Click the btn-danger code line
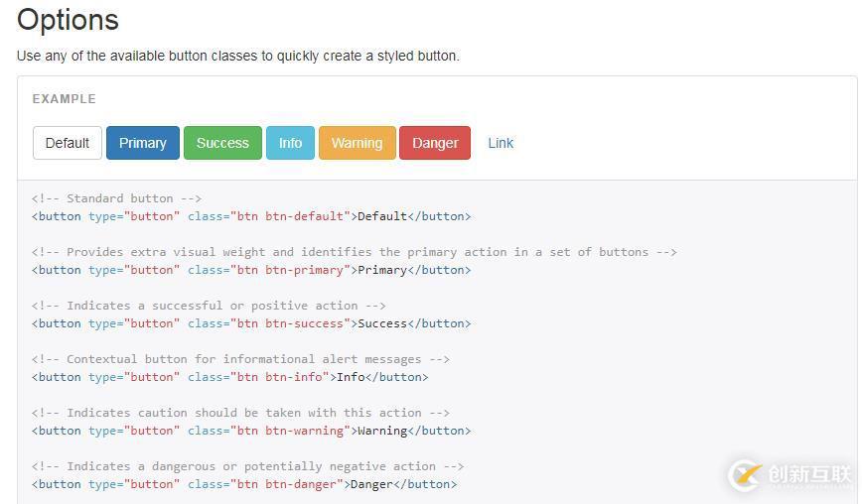 click(x=244, y=484)
